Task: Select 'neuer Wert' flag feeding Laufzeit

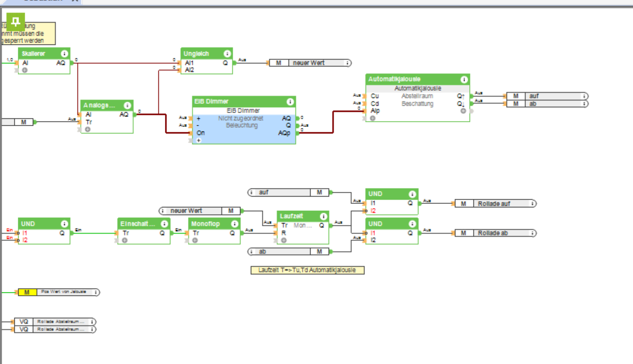Action: point(199,211)
